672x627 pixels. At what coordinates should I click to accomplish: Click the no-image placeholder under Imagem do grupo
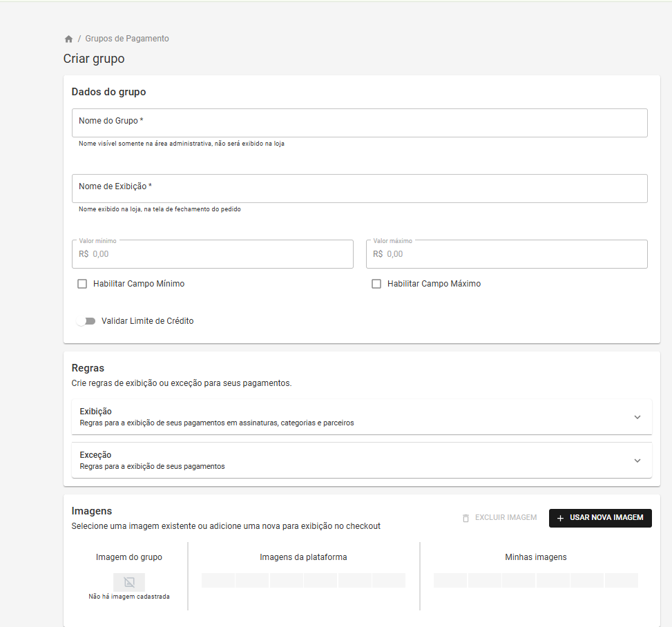(x=129, y=582)
